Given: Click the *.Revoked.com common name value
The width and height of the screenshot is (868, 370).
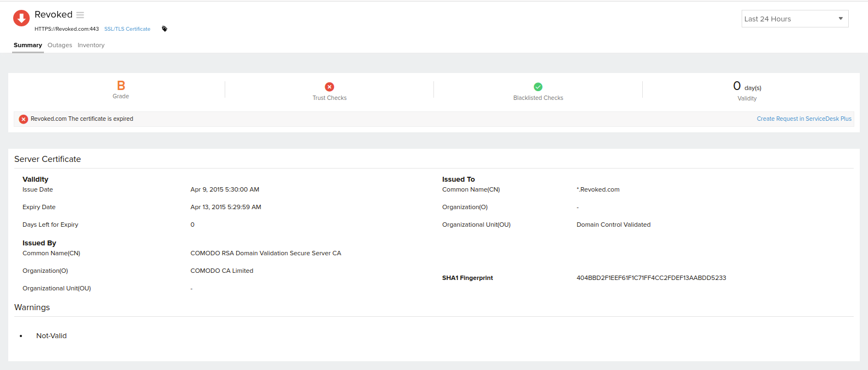Looking at the screenshot, I should coord(598,189).
